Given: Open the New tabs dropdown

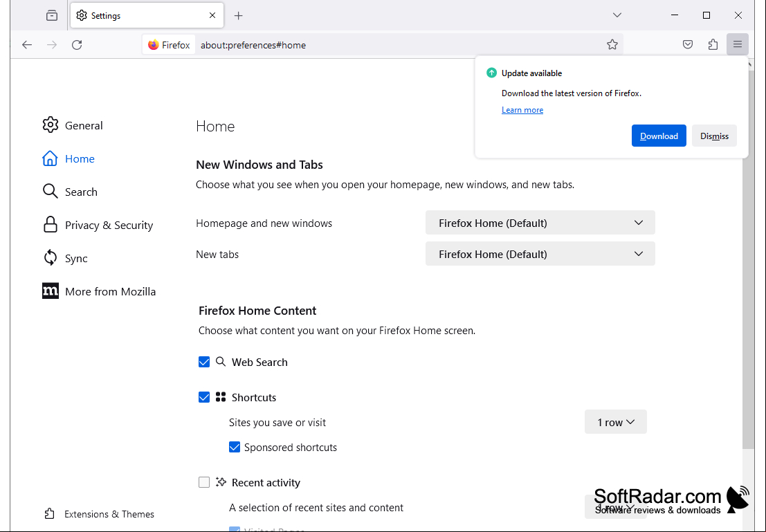Looking at the screenshot, I should pos(540,254).
